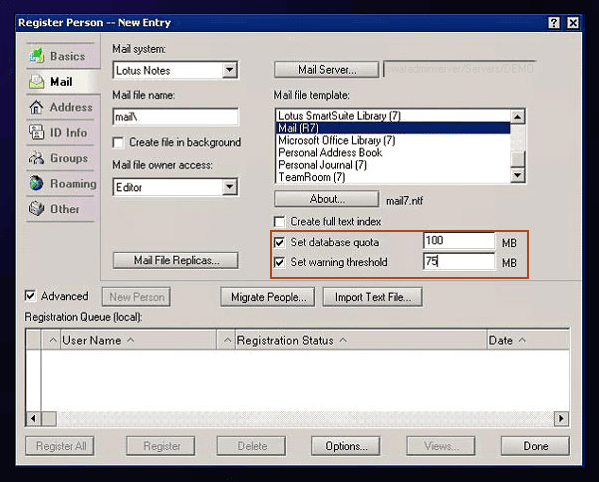Click the database quota value field
This screenshot has width=599, height=482.
(x=459, y=241)
